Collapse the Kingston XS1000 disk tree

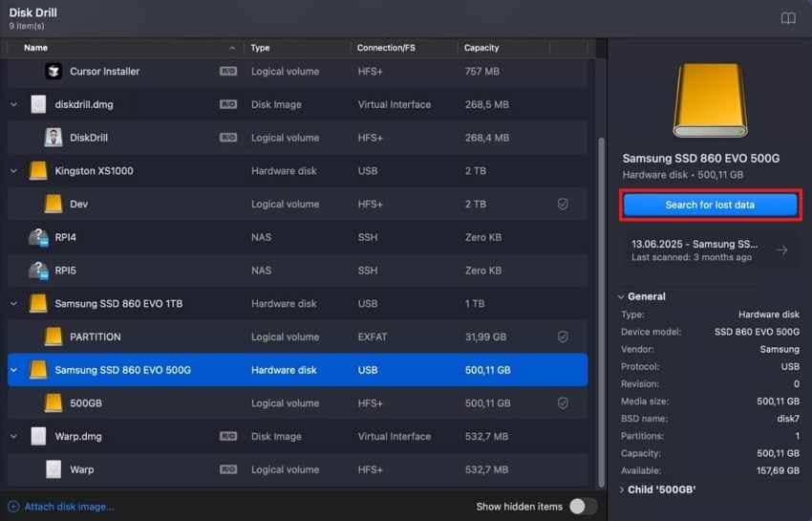coord(14,171)
